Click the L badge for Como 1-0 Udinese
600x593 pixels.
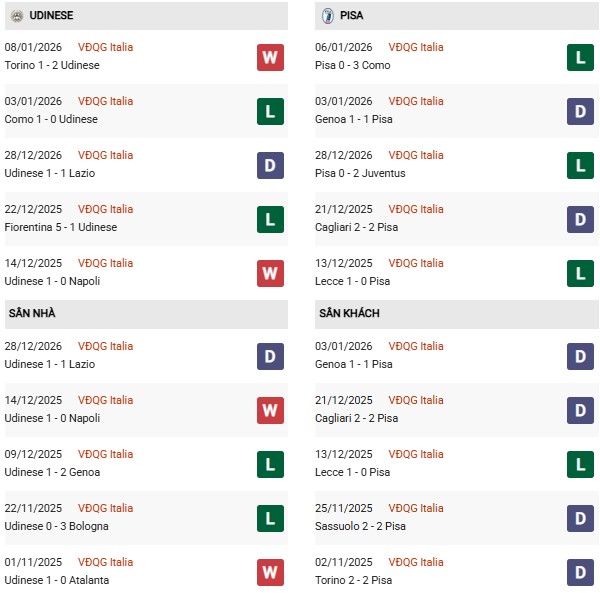[270, 111]
